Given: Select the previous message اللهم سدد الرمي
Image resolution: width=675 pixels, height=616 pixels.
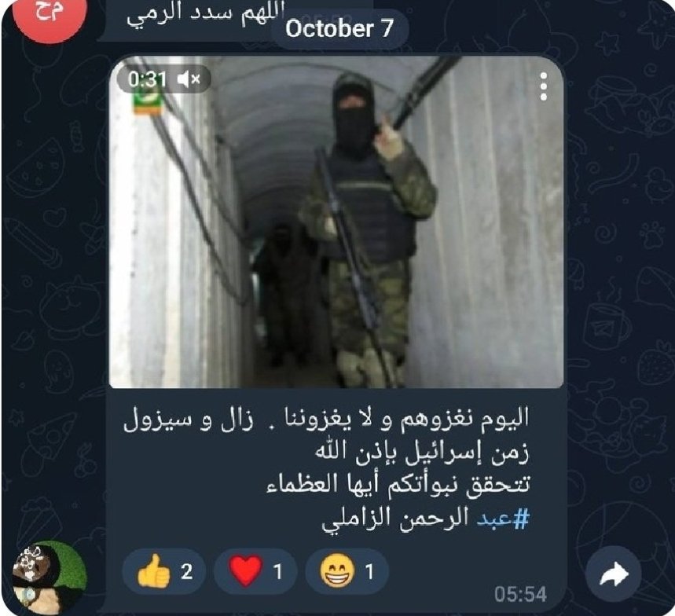Looking at the screenshot, I should (206, 16).
